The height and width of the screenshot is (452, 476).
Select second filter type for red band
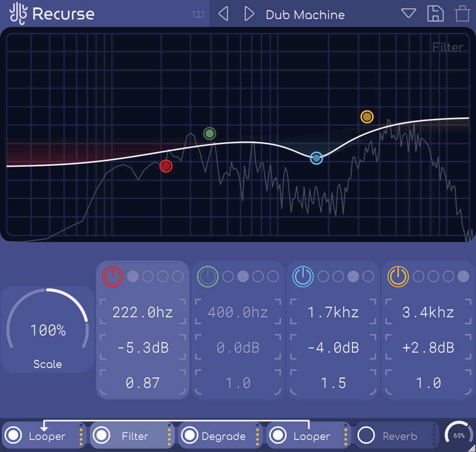tap(148, 276)
